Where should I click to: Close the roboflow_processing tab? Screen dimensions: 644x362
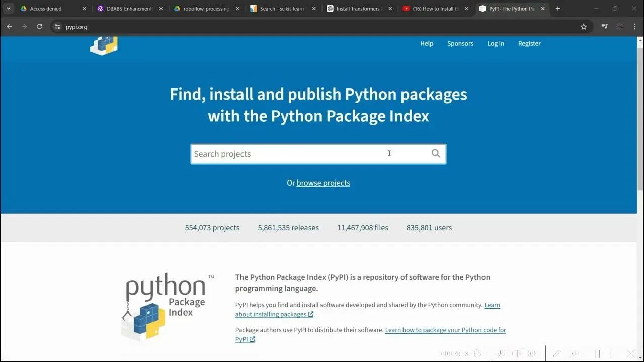tap(237, 9)
